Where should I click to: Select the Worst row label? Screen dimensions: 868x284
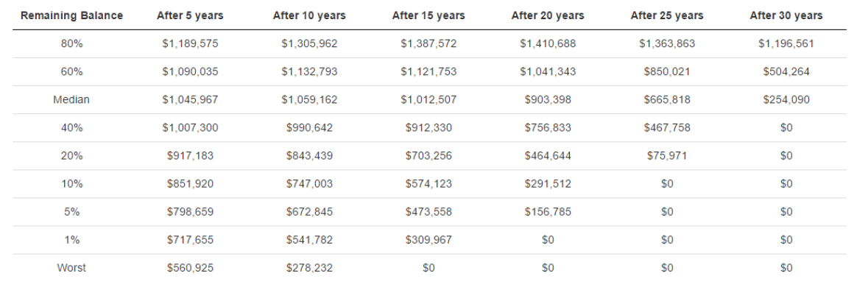coord(71,269)
